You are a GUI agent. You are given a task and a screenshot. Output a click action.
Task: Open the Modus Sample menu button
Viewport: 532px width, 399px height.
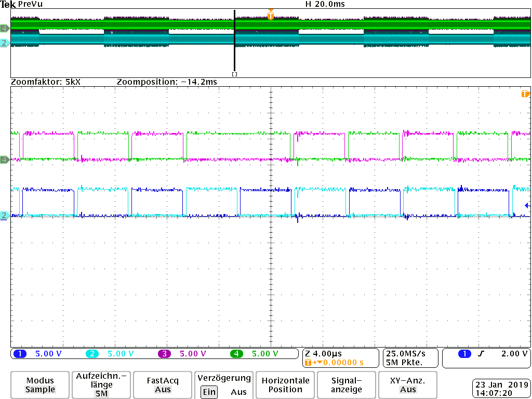(40, 385)
